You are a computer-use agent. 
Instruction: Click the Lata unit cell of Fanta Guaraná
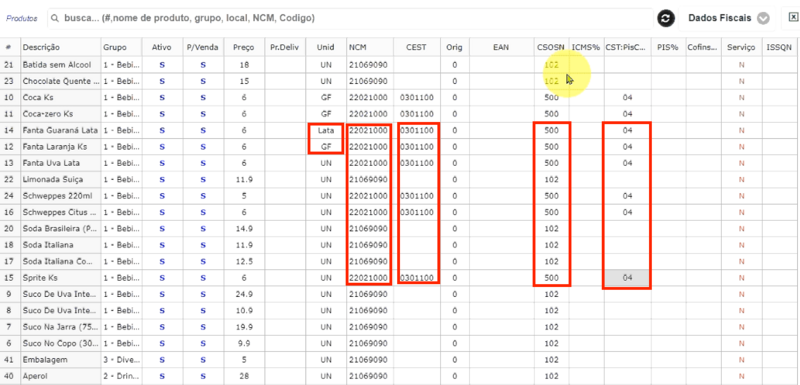326,130
